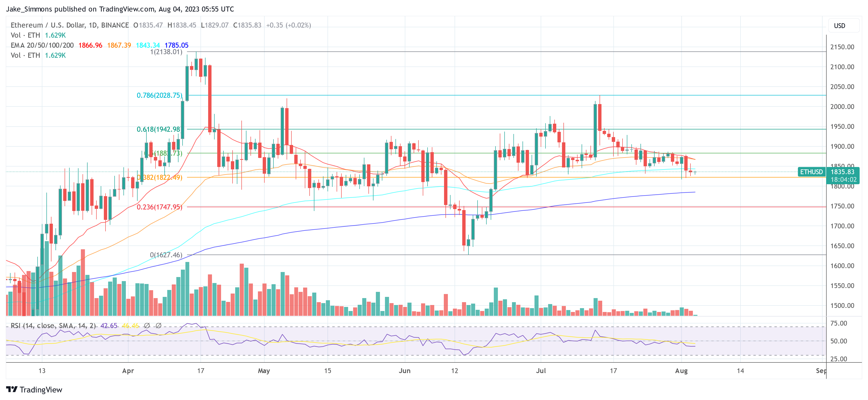
Task: Click the Apr date axis label
Action: (x=128, y=371)
